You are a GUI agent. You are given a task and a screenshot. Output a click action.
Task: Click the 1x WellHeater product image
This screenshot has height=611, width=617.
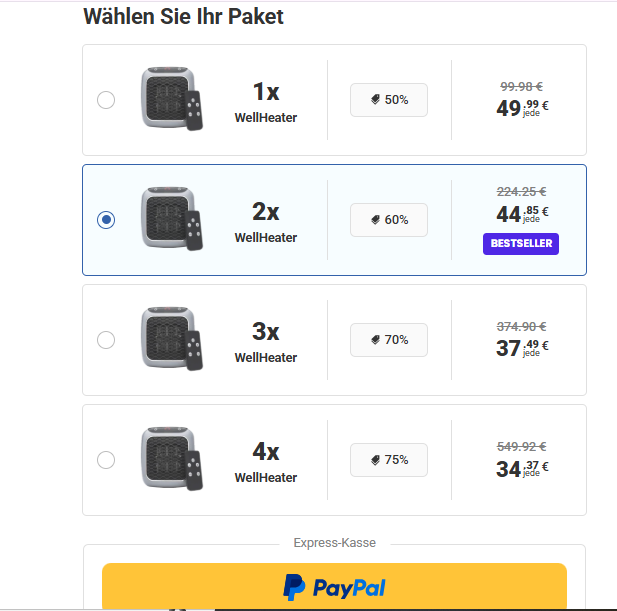coord(170,98)
